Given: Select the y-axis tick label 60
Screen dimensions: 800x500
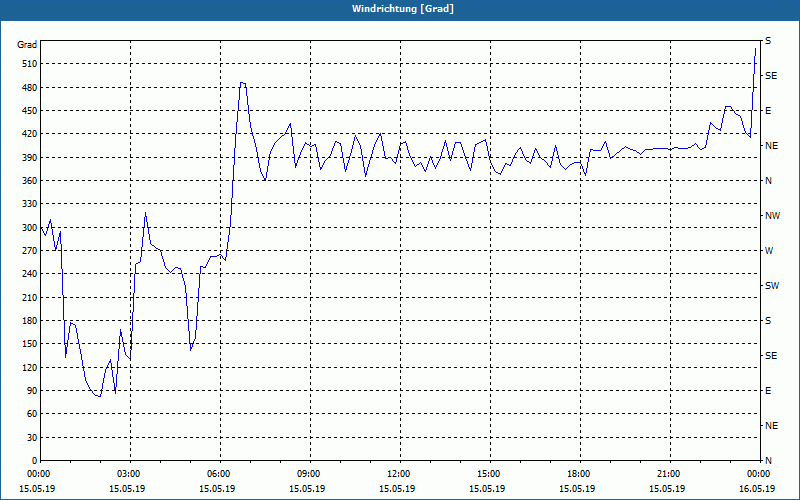Looking at the screenshot, I should pyautogui.click(x=32, y=413).
